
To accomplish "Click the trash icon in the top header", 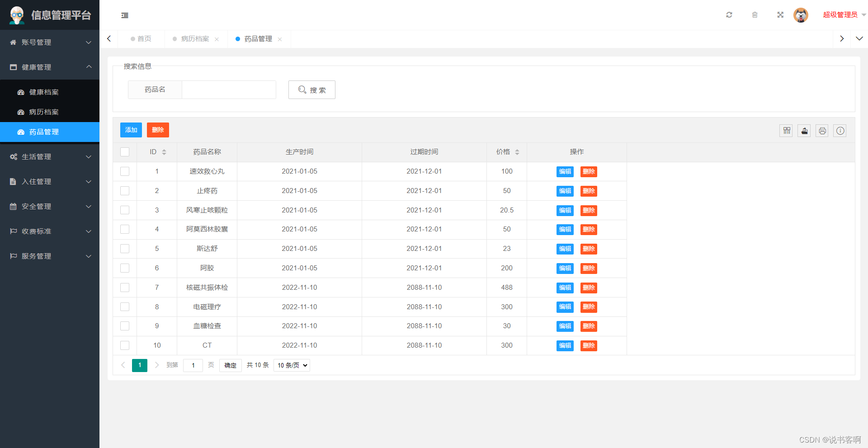I will (x=755, y=15).
